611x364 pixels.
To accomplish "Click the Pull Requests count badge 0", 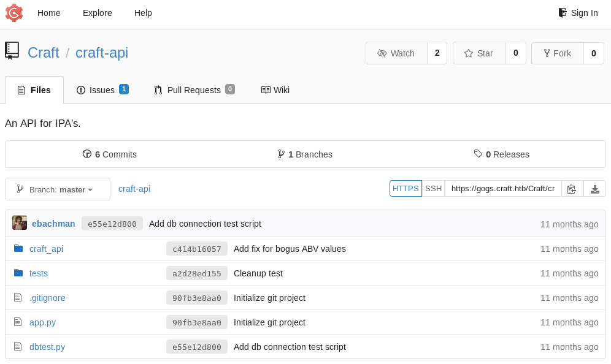I will 230,89.
